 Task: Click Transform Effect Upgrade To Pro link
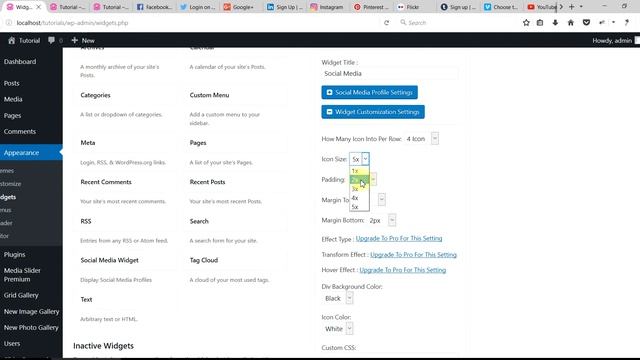[413, 254]
